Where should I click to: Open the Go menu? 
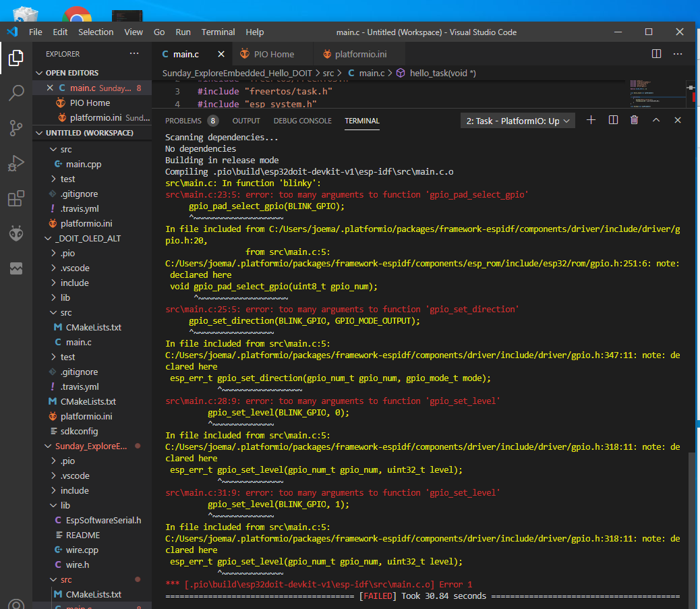pos(159,32)
